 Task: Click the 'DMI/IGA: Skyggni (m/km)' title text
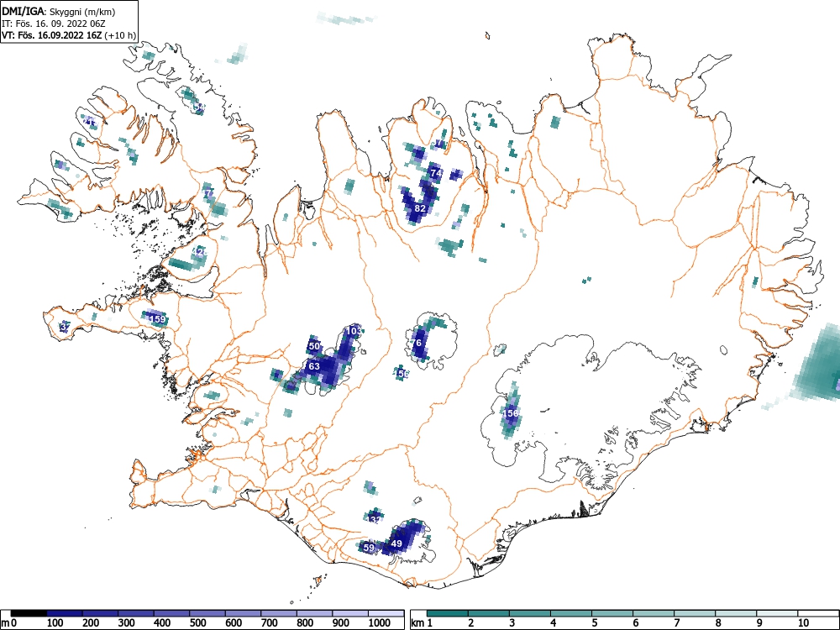click(x=59, y=11)
